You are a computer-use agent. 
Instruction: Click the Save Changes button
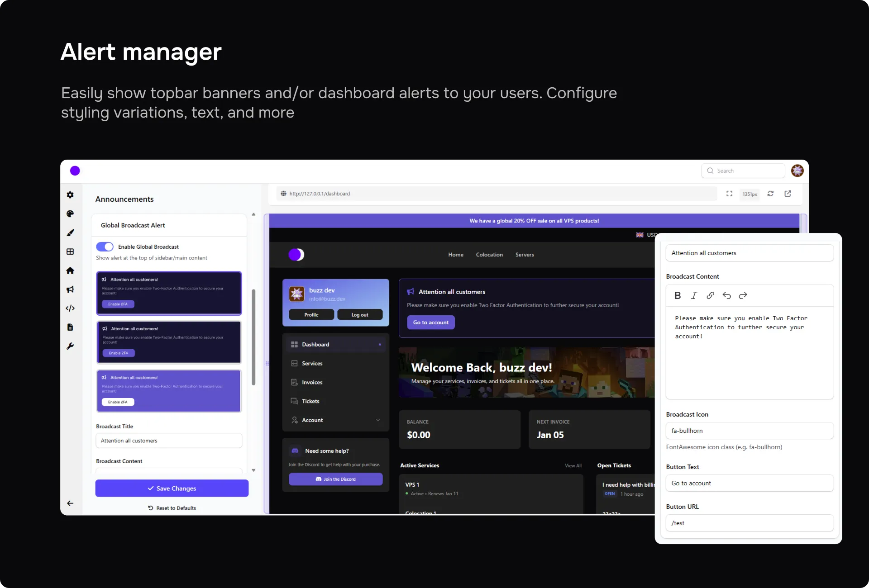pyautogui.click(x=172, y=488)
